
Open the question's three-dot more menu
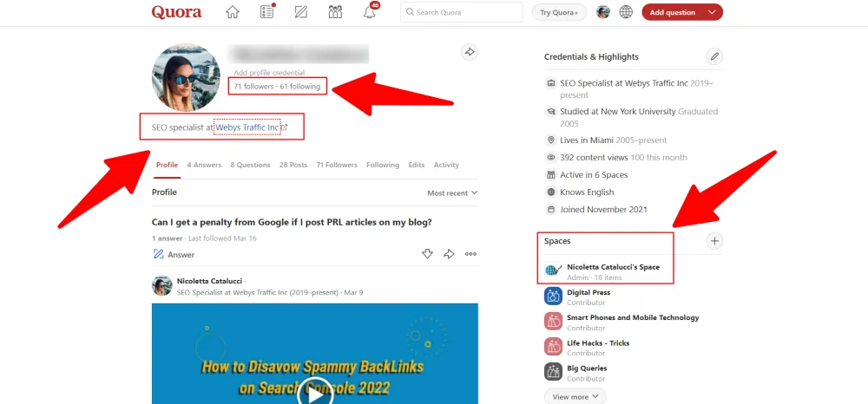470,254
